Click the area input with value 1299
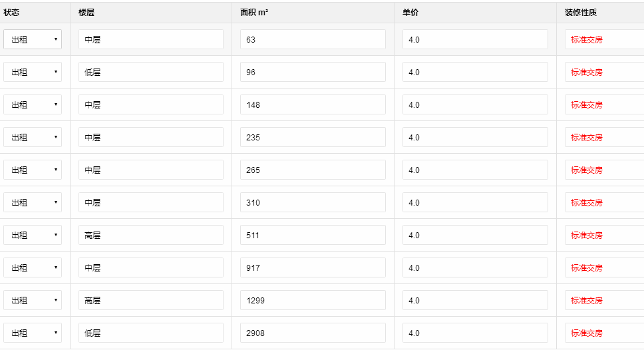The width and height of the screenshot is (644, 350). [x=313, y=301]
